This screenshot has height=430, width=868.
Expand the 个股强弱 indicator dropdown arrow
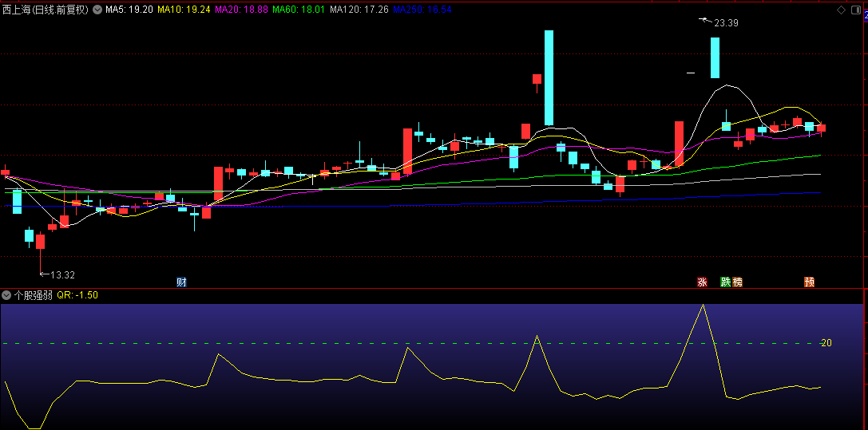point(7,294)
